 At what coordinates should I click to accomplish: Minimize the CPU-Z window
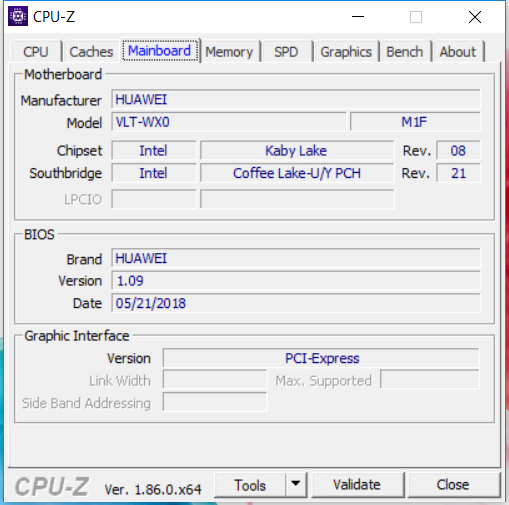tap(358, 17)
